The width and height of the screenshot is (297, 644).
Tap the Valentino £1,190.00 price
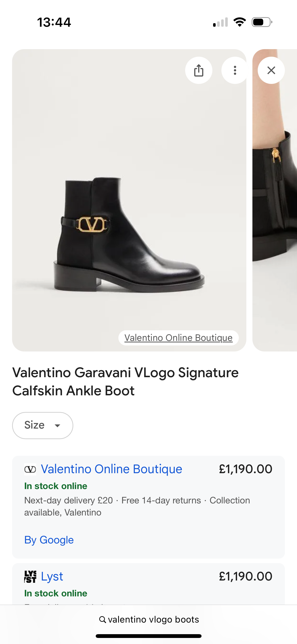245,469
